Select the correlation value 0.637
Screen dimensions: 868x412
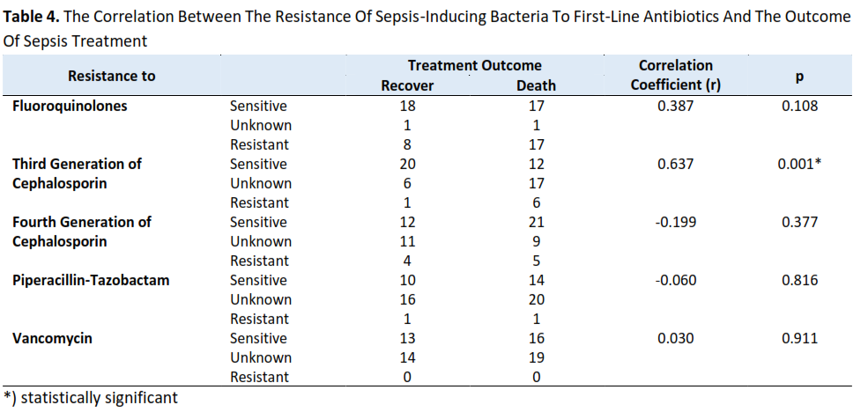[x=676, y=164]
